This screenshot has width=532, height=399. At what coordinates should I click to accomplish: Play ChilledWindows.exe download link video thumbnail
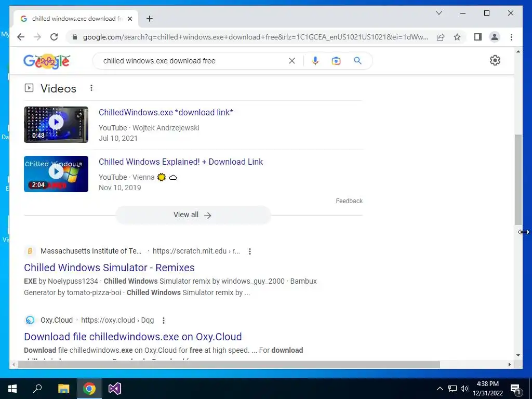pos(56,125)
